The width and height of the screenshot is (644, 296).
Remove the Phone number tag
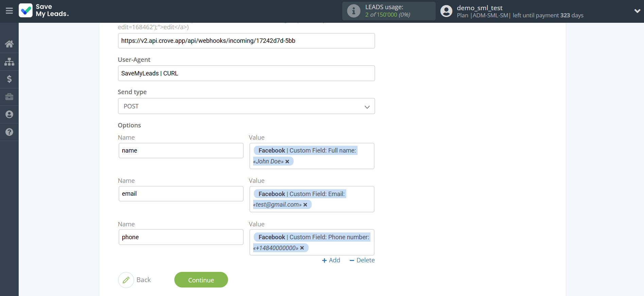click(302, 248)
